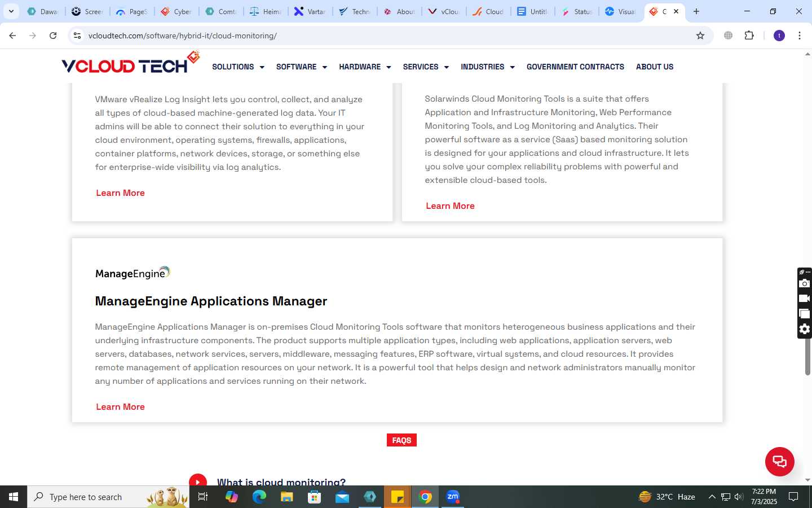Open GOVERNMENT CONTRACTS nav item
Viewport: 812px width, 508px height.
click(575, 67)
